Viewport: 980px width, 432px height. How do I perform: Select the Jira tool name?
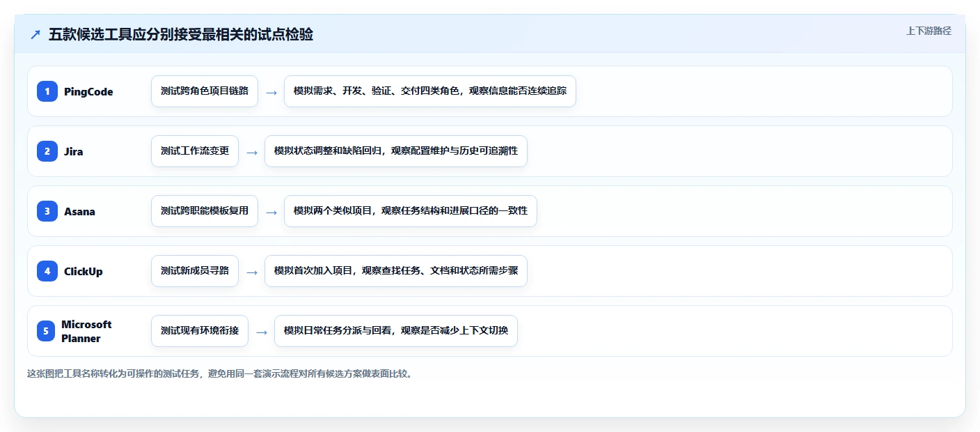point(74,151)
